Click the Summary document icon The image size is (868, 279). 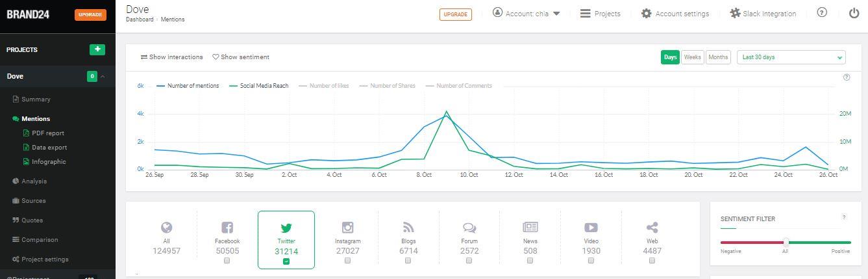[16, 100]
